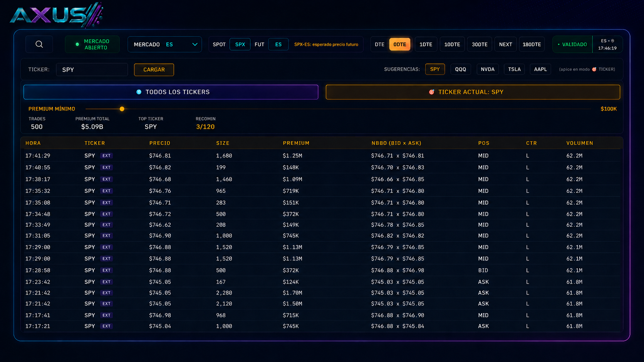Choose the NVDA suggestion chip
Screen dimensions: 644x362
pos(488,69)
